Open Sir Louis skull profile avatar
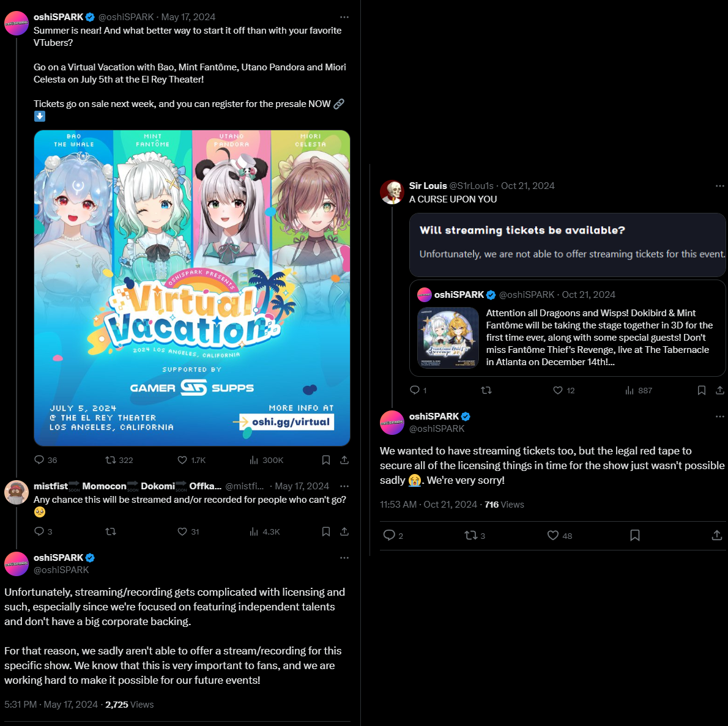The height and width of the screenshot is (726, 728). pyautogui.click(x=392, y=192)
